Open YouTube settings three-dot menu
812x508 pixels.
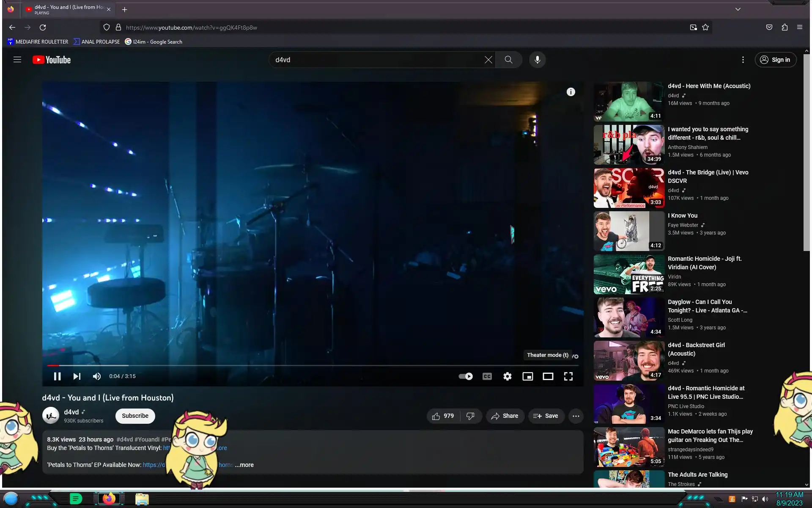tap(743, 60)
